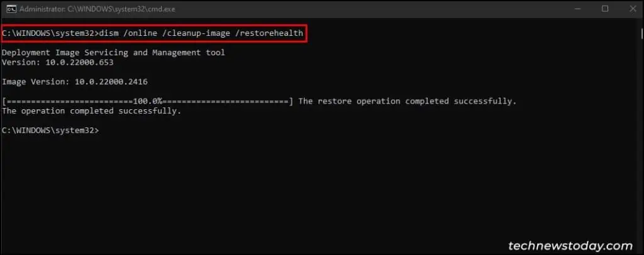Click the 100.0% progress bar line
The image size is (644, 255).
click(x=147, y=101)
